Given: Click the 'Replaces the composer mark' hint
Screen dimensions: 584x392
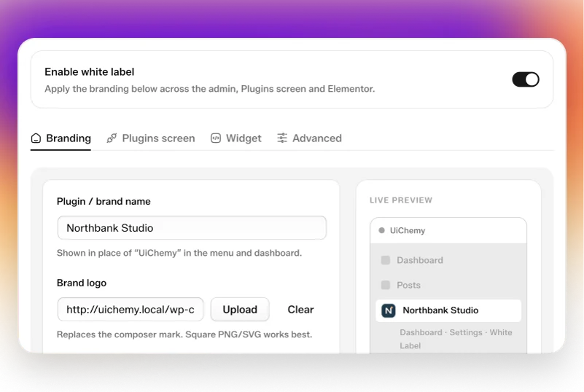Looking at the screenshot, I should click(x=184, y=334).
